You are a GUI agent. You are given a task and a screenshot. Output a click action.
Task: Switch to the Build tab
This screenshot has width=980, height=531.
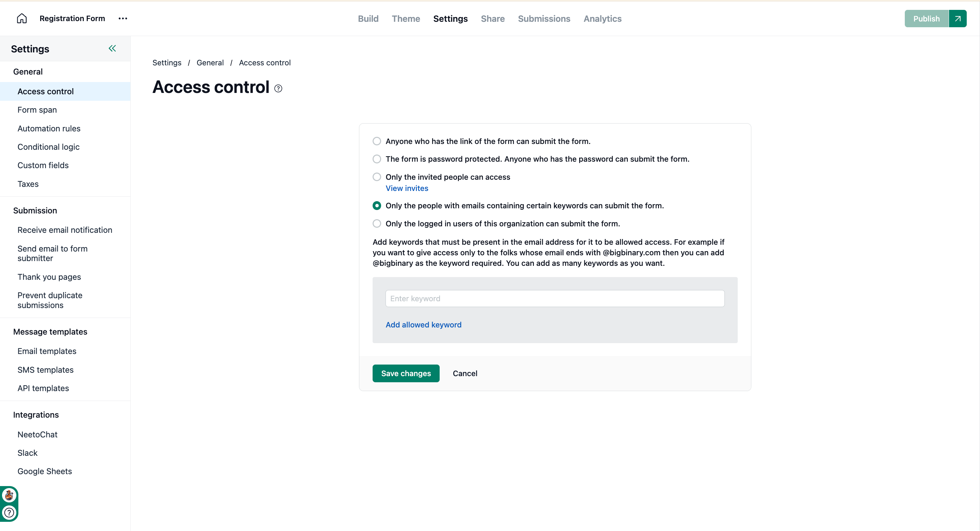click(368, 19)
